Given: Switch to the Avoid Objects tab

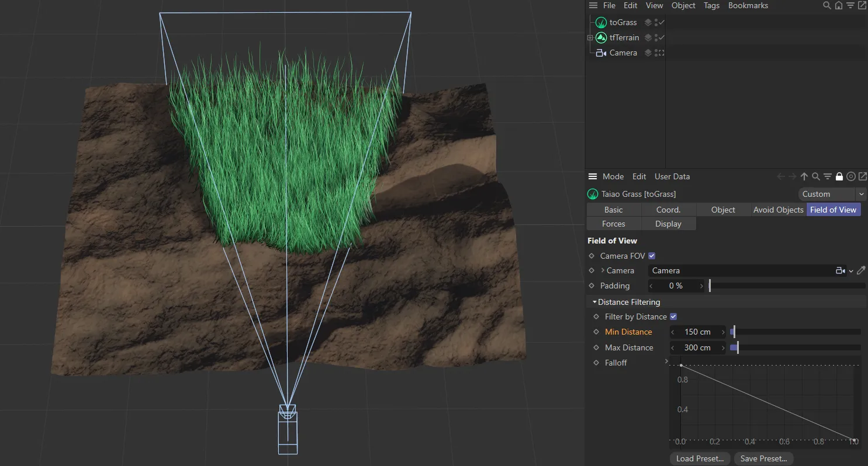Looking at the screenshot, I should pos(778,210).
